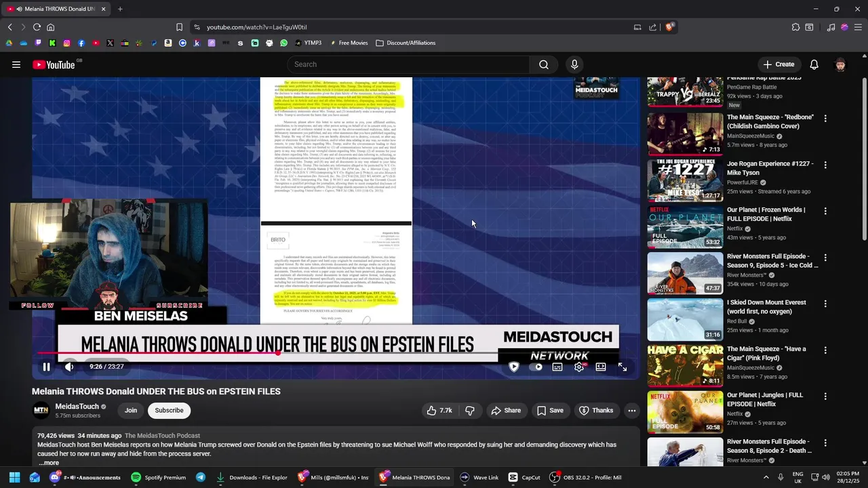Open the Instagram bookmark
This screenshot has height=488, width=868.
(x=66, y=43)
